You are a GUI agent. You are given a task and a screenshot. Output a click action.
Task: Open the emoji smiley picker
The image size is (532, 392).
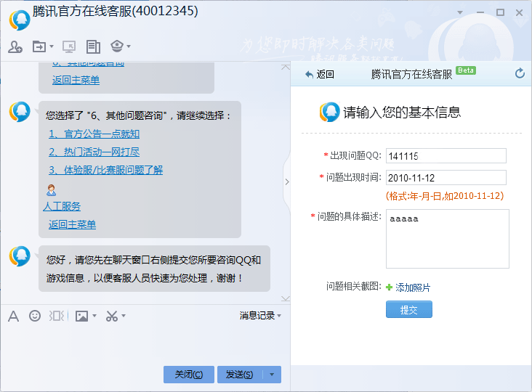click(35, 316)
